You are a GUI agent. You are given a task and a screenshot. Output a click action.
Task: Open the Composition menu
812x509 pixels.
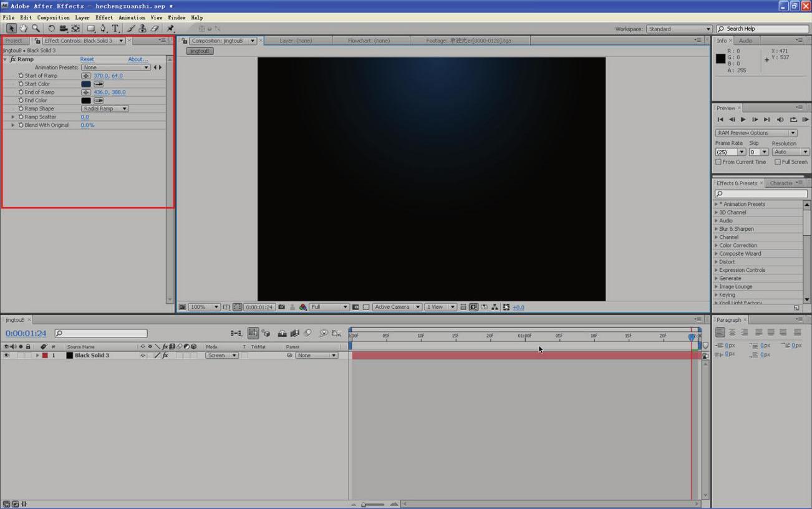point(53,17)
